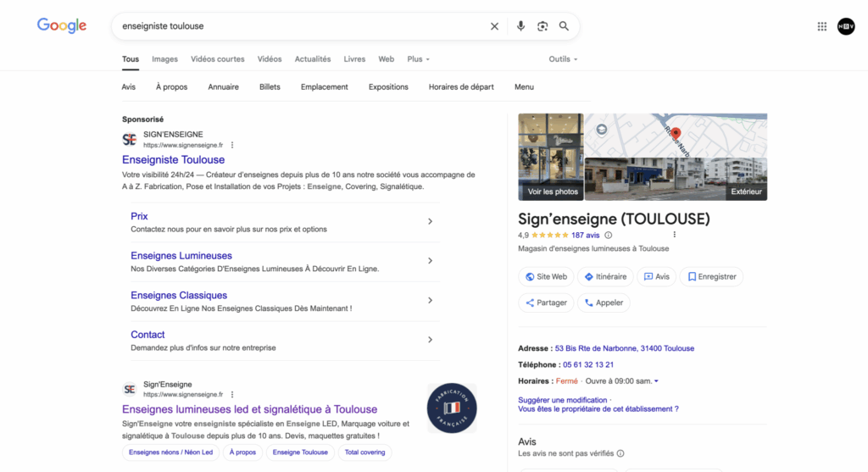Open Google Lens image search icon
Screen dimensions: 868x472
tap(542, 26)
